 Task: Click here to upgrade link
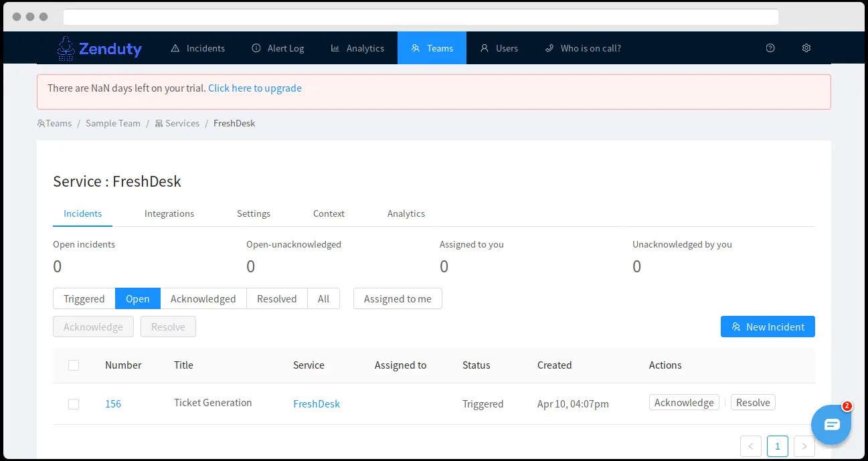click(255, 88)
